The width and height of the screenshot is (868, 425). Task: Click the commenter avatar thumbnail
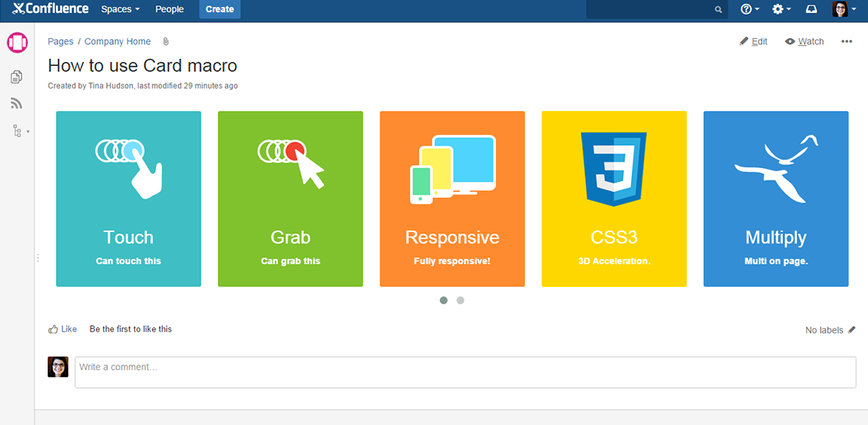(x=58, y=367)
